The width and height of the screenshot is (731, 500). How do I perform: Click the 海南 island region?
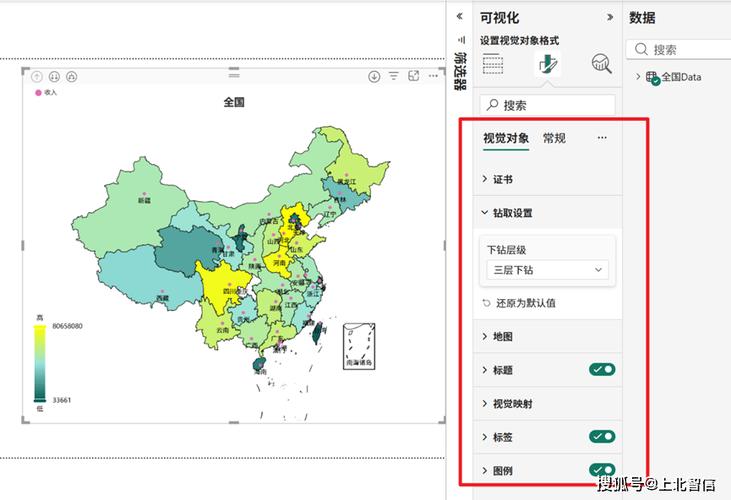(x=259, y=363)
